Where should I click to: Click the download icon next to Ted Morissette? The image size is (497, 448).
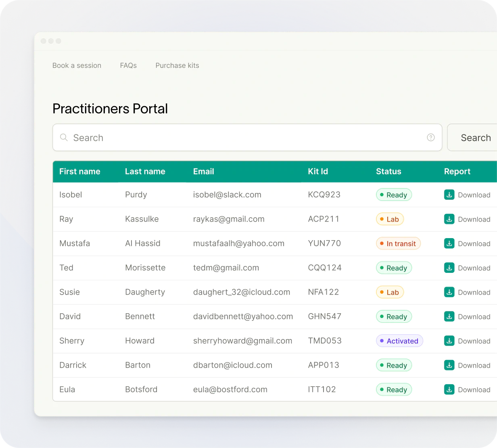pos(449,268)
